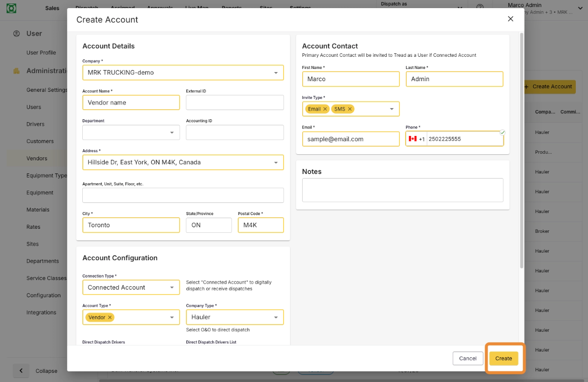Click the Accounting ID field
The image size is (588, 382).
point(235,132)
